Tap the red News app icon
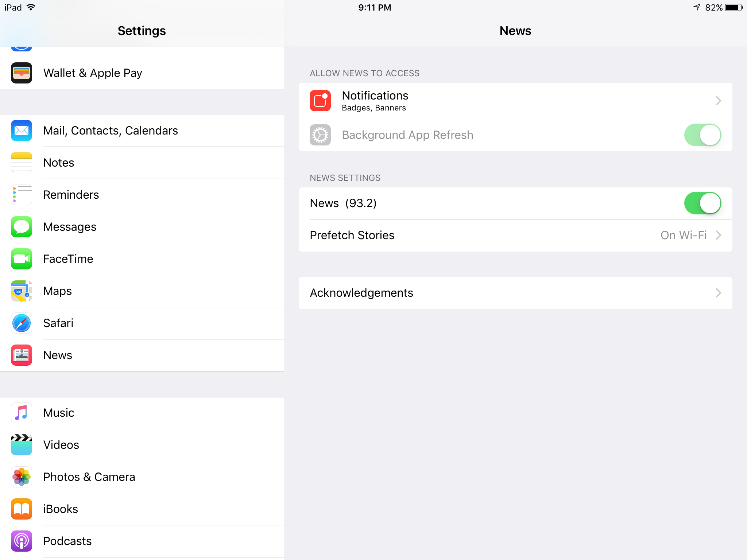Screen dimensions: 747x560 click(x=22, y=355)
